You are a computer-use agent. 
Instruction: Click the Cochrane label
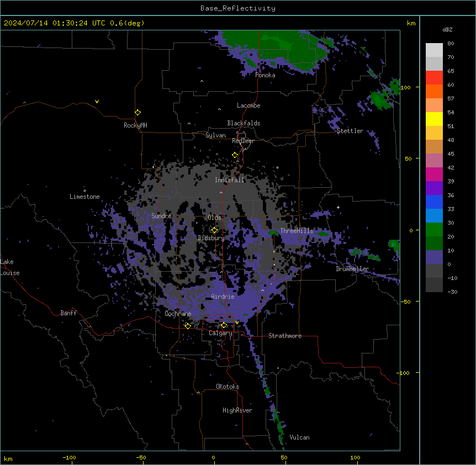point(178,314)
